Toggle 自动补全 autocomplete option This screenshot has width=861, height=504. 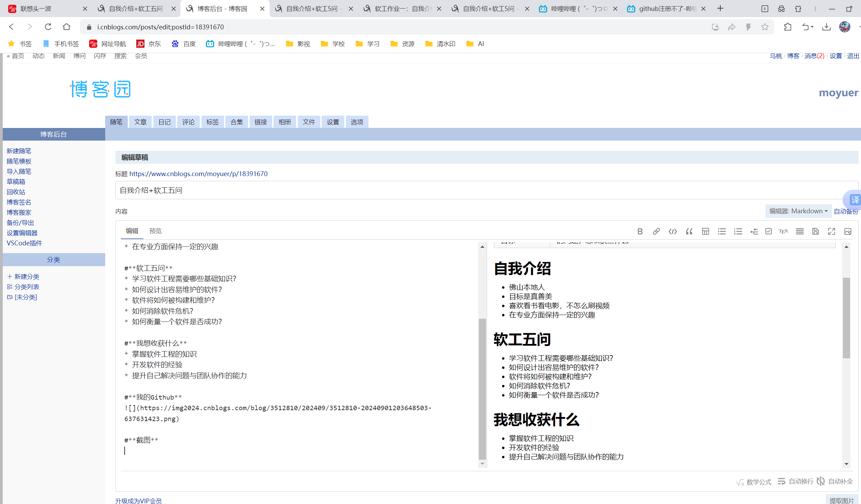(835, 481)
